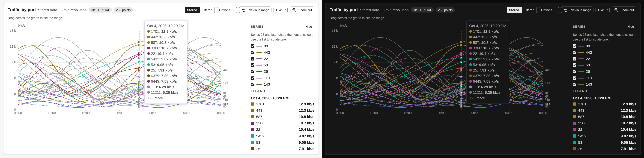The height and width of the screenshot is (158, 644).
Task: Toggle series 22 checkbox in the dark panel
Action: click(x=574, y=59)
